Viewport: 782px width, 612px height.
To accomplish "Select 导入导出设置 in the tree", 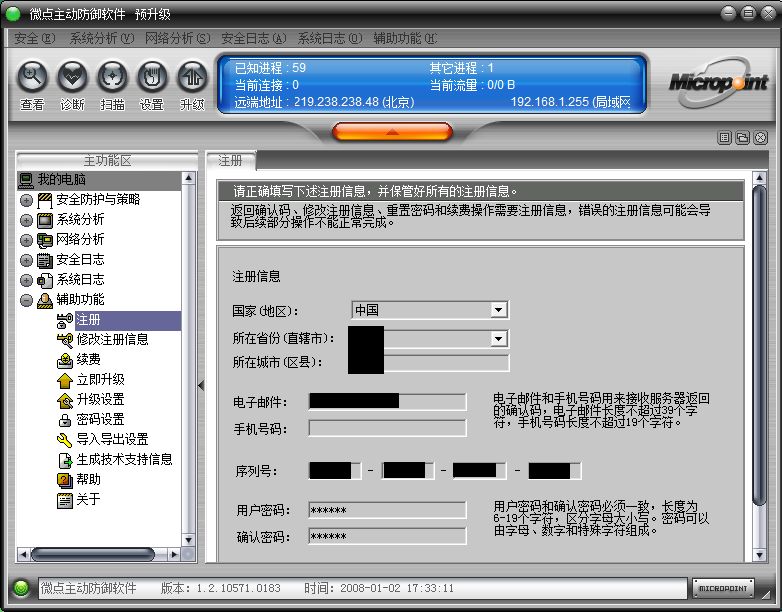I will point(112,439).
